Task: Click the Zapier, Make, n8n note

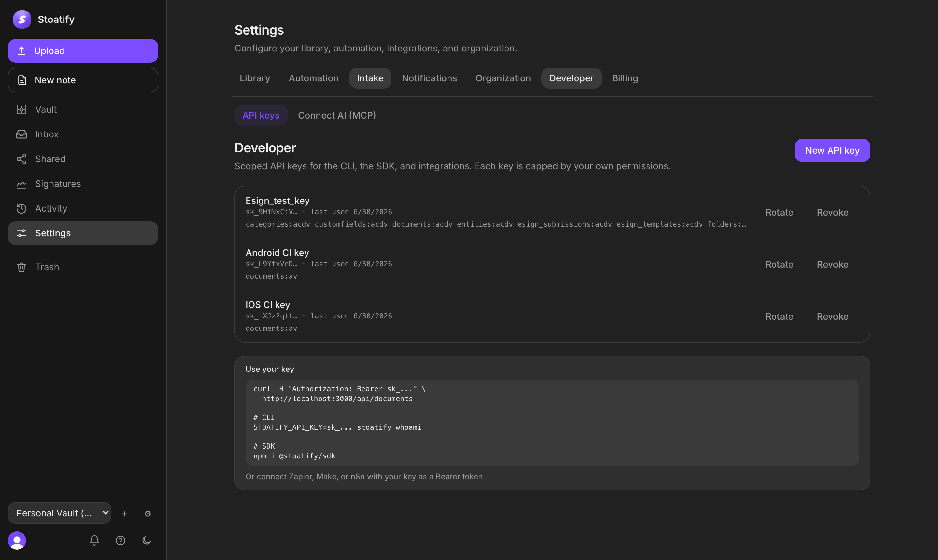Action: pyautogui.click(x=365, y=477)
